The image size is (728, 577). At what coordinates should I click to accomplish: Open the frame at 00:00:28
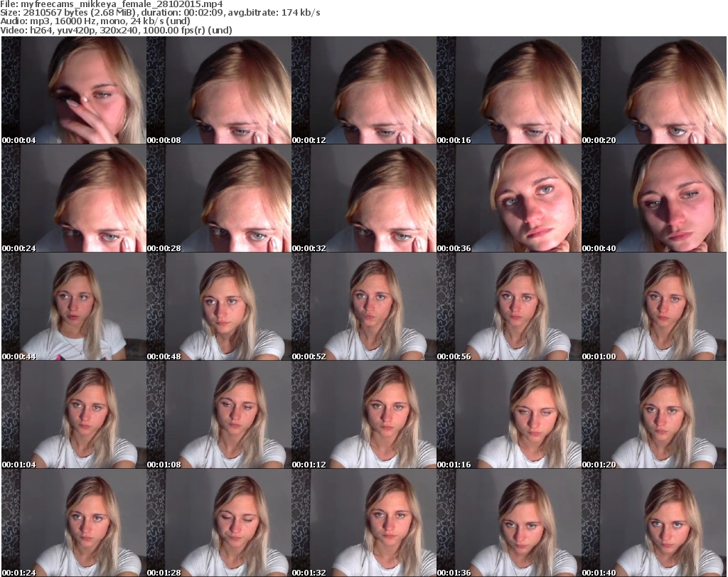[219, 198]
